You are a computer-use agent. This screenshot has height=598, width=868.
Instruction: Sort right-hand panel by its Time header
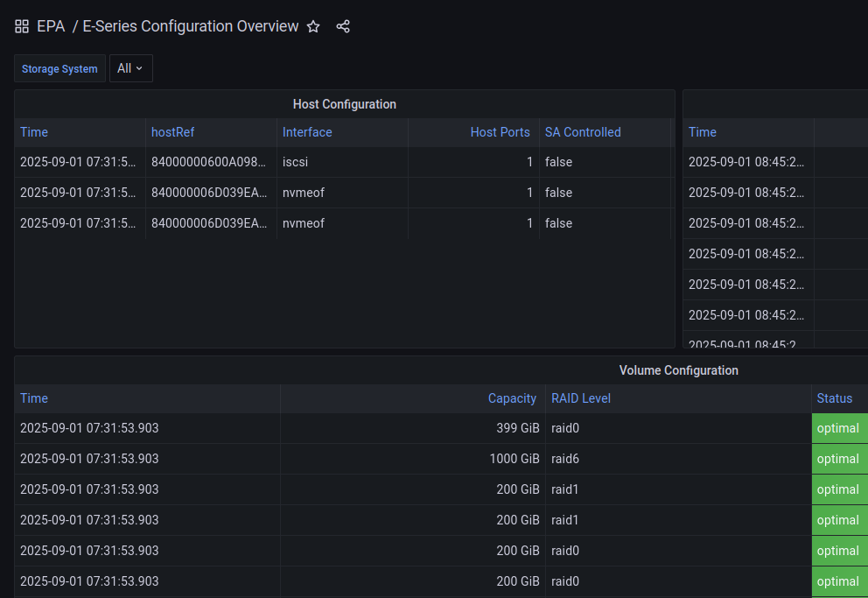click(x=703, y=132)
